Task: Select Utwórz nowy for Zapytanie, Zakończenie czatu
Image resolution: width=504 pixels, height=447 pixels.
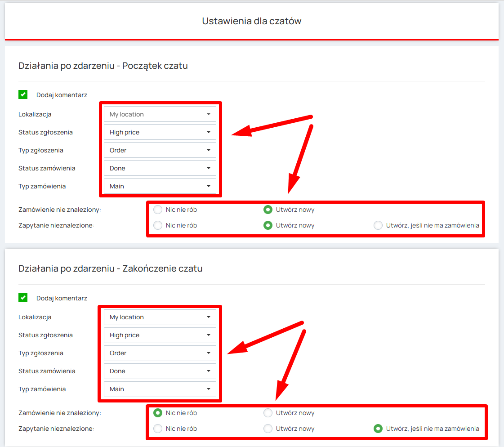Action: point(268,429)
